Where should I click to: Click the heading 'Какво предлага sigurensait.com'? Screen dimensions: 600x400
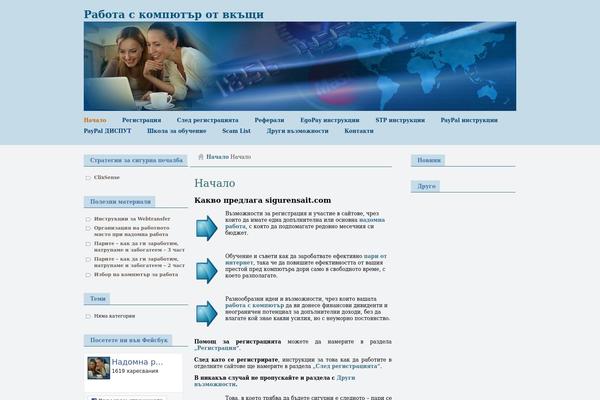263,200
